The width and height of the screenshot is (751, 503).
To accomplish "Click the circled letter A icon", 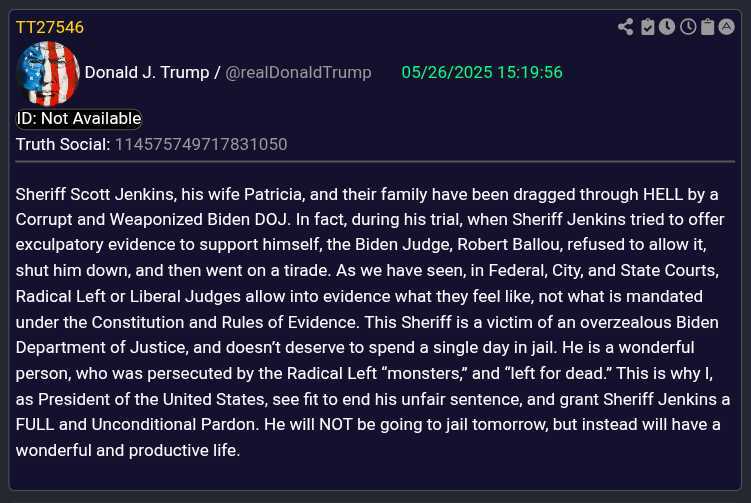I will (726, 27).
